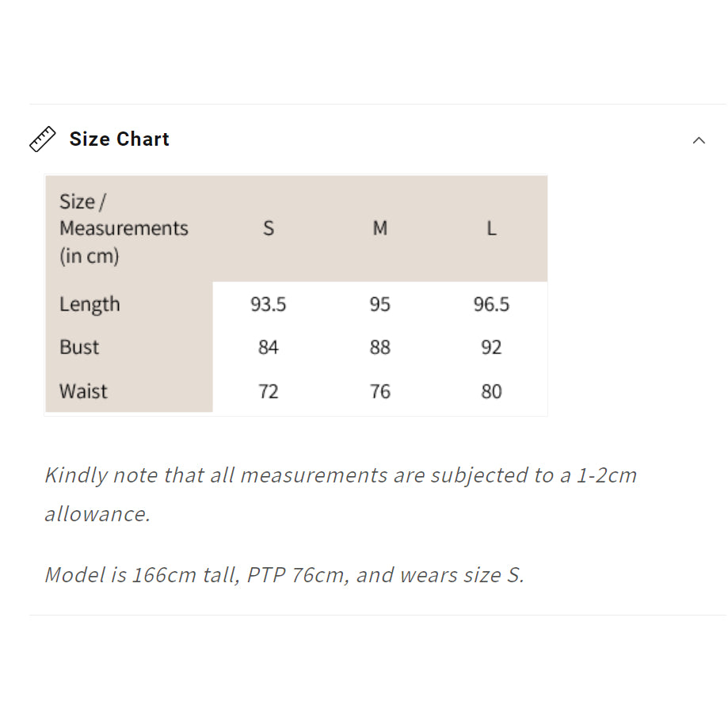Viewport: 728px width, 728px height.
Task: Click the Length row label
Action: point(90,304)
